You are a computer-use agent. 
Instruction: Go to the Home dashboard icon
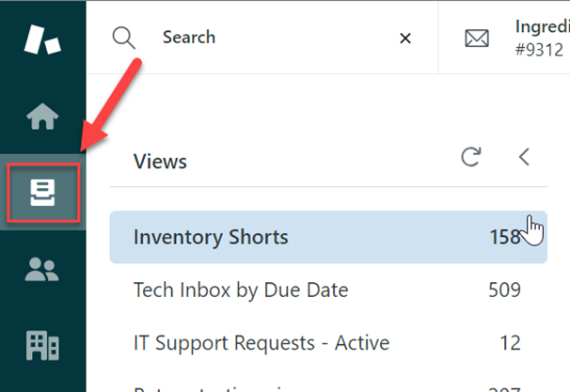pos(43,117)
